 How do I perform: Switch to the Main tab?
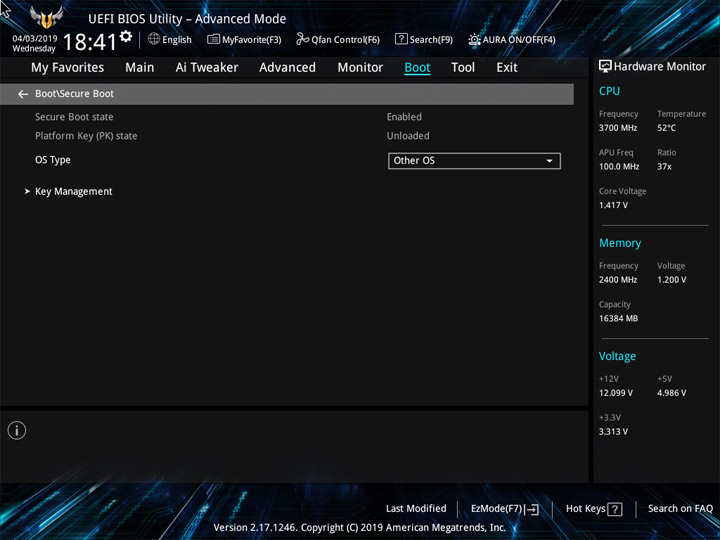click(x=140, y=68)
